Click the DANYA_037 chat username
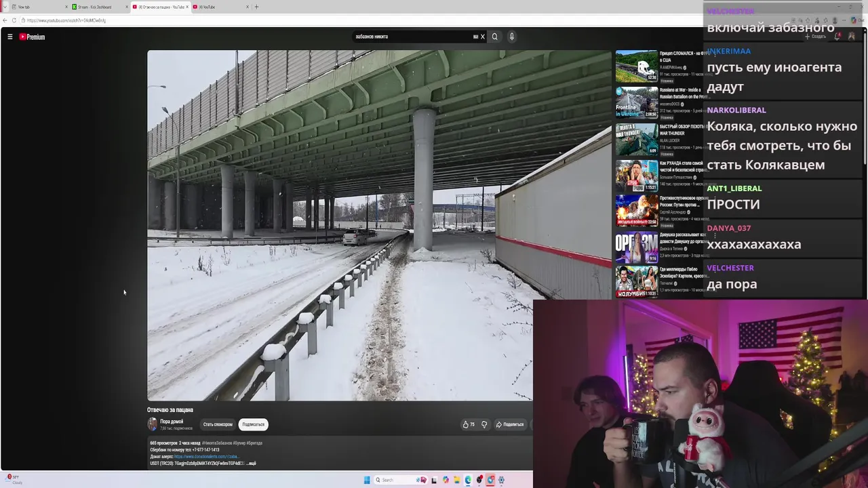This screenshot has height=488, width=868. pos(729,228)
